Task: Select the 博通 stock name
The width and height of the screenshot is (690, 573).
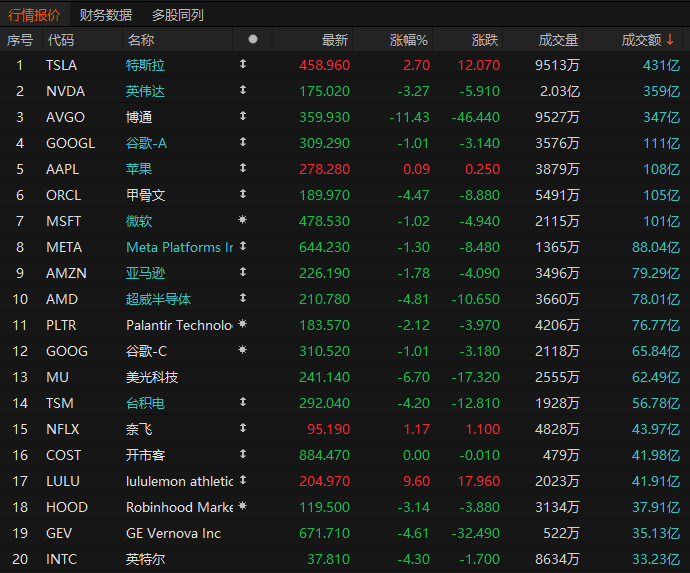Action: (139, 117)
